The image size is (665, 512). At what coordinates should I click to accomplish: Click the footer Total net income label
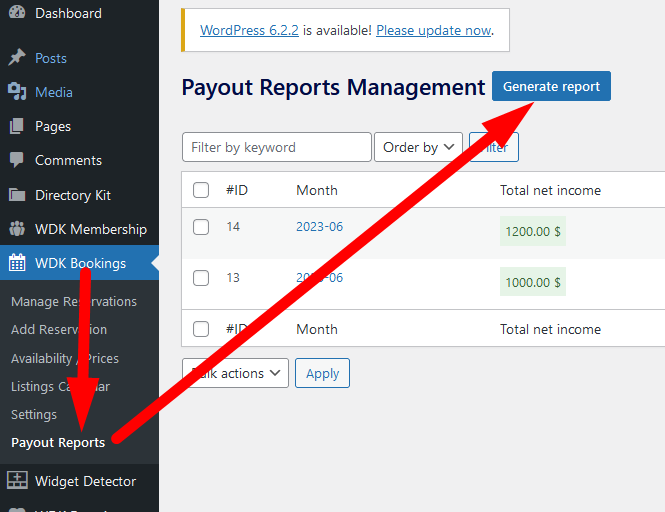pos(550,329)
